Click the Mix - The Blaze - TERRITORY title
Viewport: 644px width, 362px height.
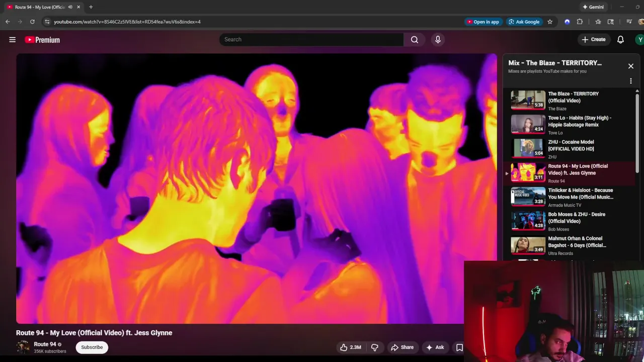(x=555, y=63)
